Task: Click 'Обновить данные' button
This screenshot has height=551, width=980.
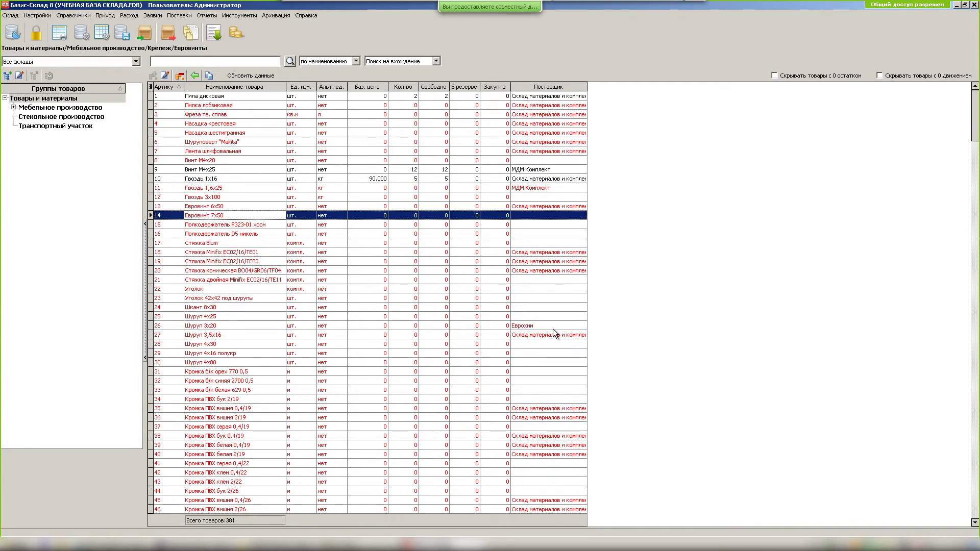Action: pyautogui.click(x=250, y=76)
